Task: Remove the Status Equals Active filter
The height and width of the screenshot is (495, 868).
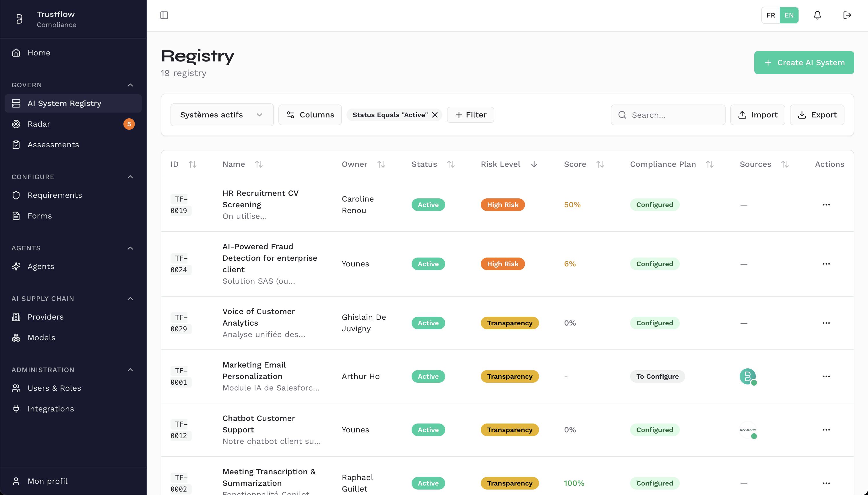Action: (x=435, y=115)
